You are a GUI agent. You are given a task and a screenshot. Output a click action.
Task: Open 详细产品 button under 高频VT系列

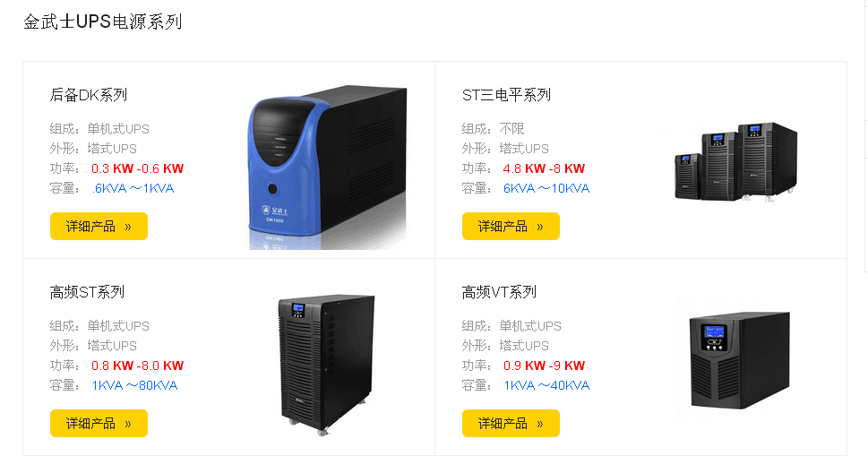pos(511,424)
